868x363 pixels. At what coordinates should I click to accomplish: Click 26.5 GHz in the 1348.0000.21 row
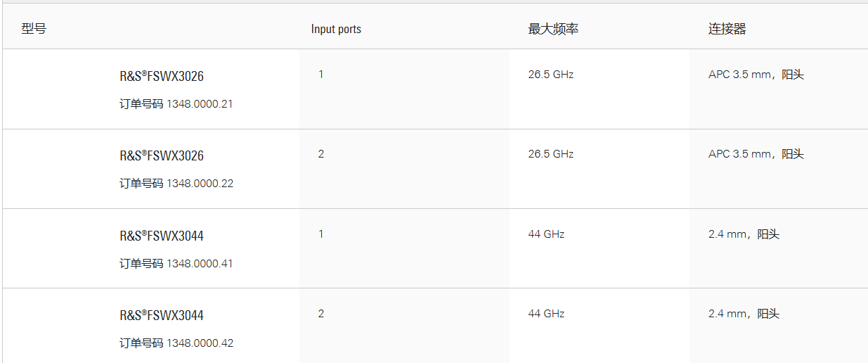tap(551, 75)
